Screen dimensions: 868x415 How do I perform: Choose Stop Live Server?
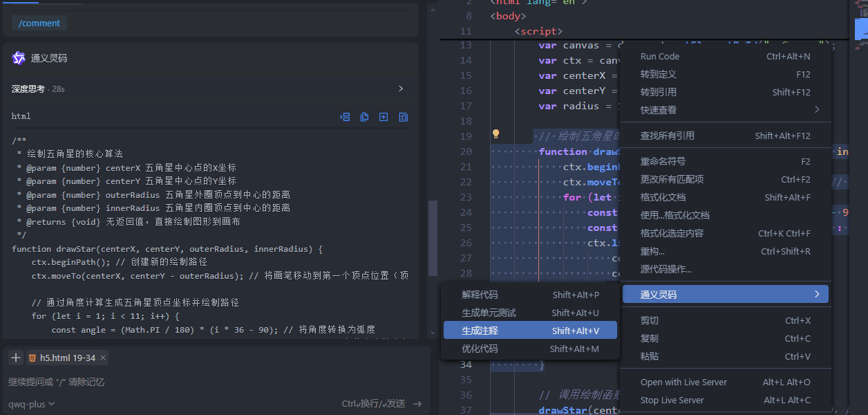click(x=725, y=400)
